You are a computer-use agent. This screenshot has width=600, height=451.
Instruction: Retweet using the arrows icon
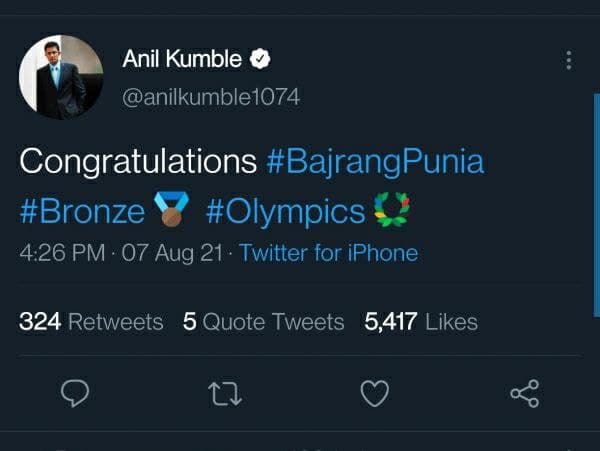[x=224, y=394]
